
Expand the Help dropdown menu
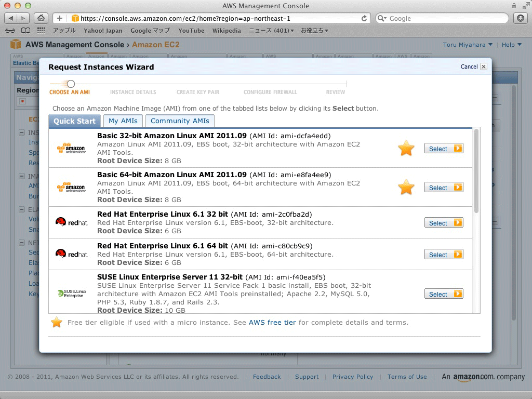point(511,45)
